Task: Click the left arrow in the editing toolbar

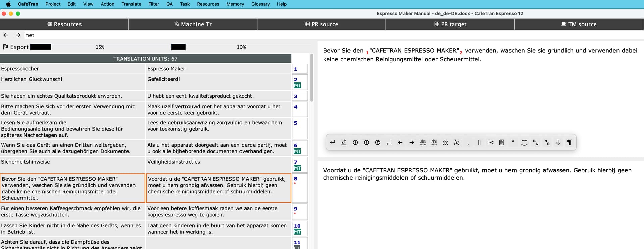Action: (x=400, y=142)
